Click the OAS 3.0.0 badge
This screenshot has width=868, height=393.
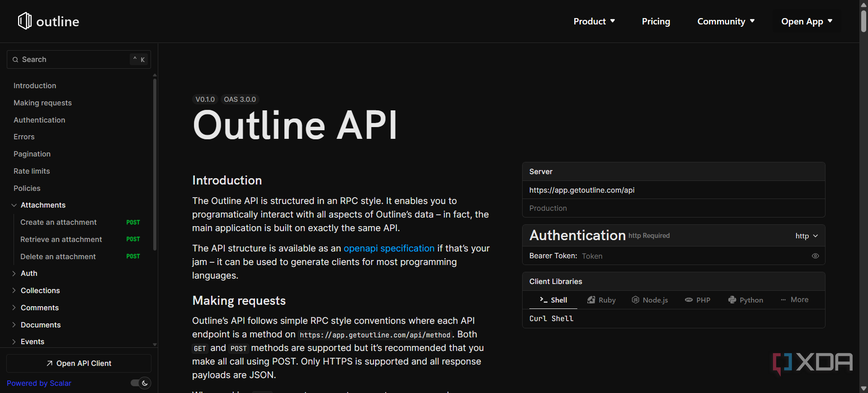click(x=240, y=99)
